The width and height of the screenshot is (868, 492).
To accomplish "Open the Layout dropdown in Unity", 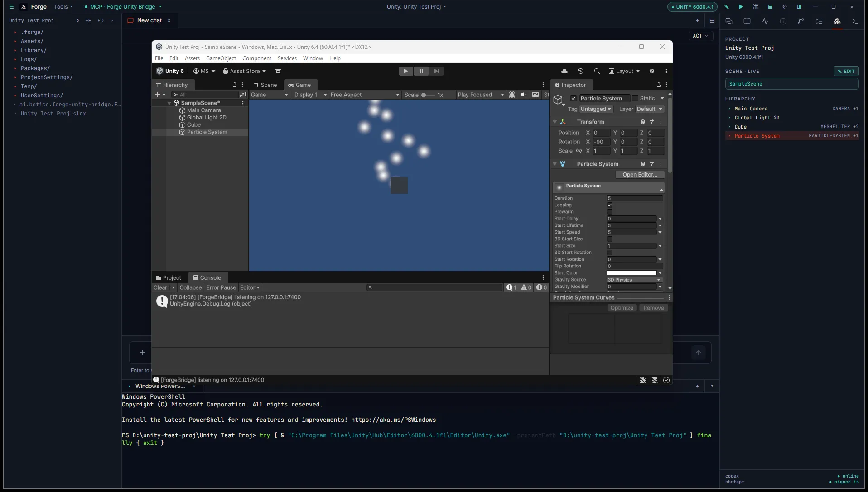I will click(624, 71).
